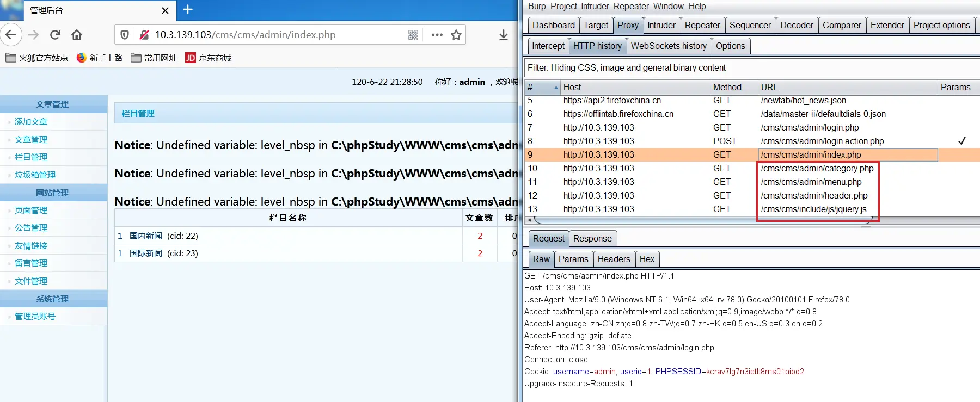980x402 pixels.
Task: Open the 国际新闻 category link
Action: (146, 253)
